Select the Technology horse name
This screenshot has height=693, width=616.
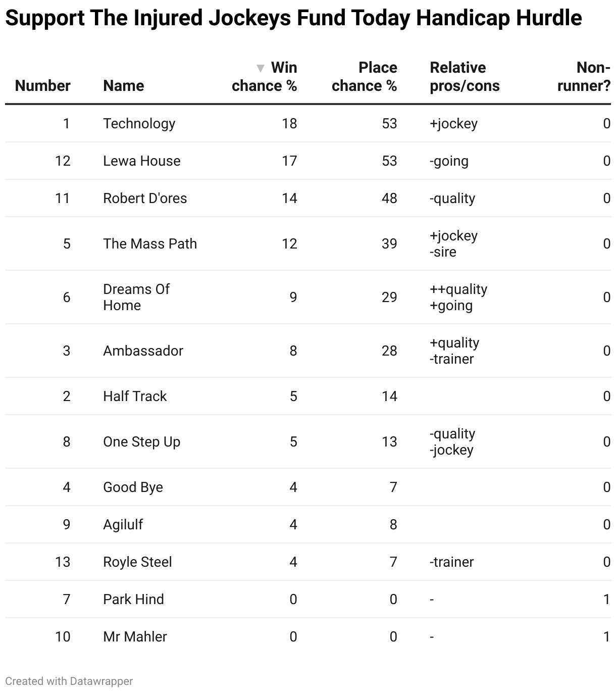[139, 124]
